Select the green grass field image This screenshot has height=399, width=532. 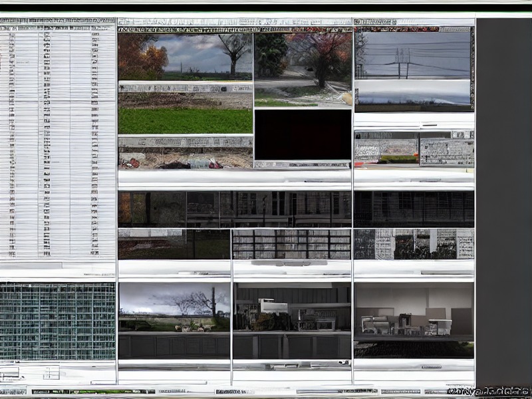(x=186, y=120)
